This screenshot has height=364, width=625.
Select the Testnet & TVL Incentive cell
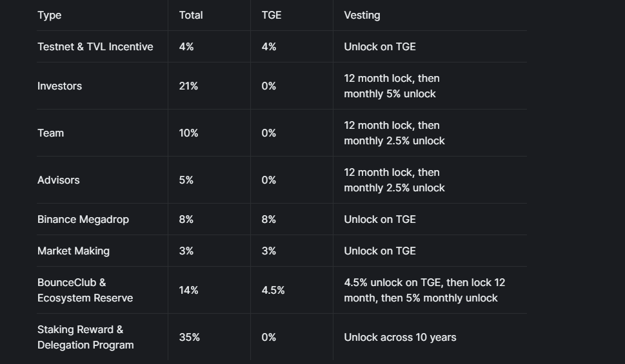point(95,46)
